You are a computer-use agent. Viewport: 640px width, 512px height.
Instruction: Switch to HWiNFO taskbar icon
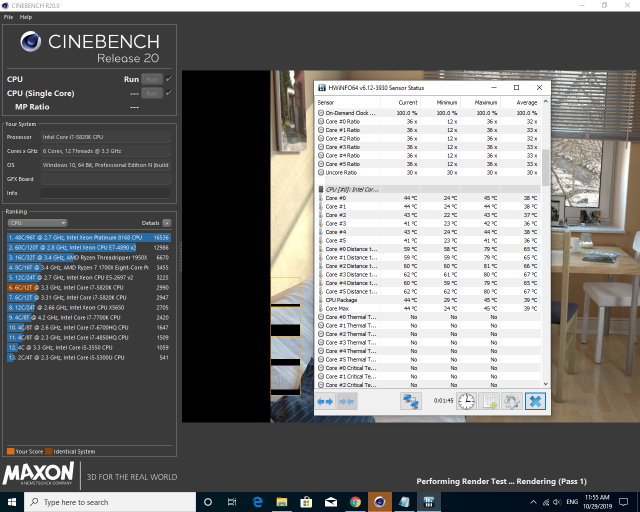tap(429, 502)
